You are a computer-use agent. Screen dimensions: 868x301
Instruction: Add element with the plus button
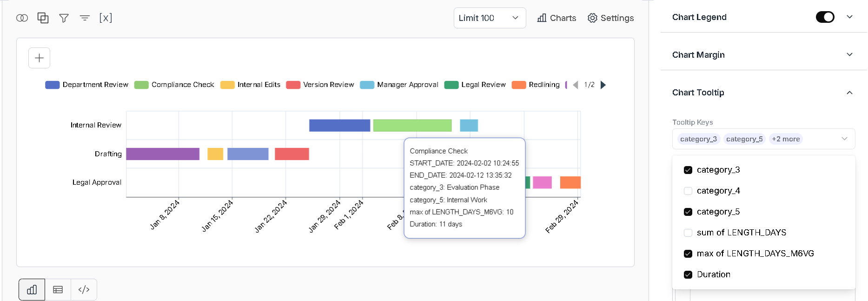coord(39,58)
